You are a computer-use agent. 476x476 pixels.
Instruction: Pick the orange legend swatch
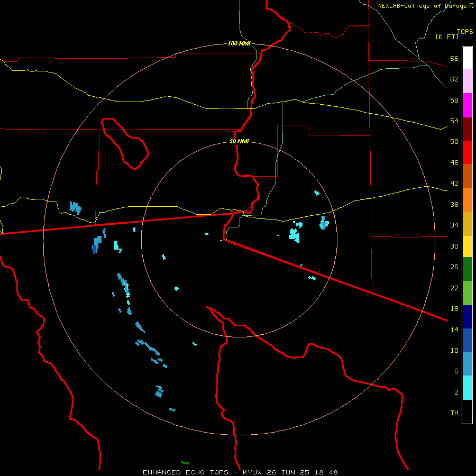coord(467,200)
